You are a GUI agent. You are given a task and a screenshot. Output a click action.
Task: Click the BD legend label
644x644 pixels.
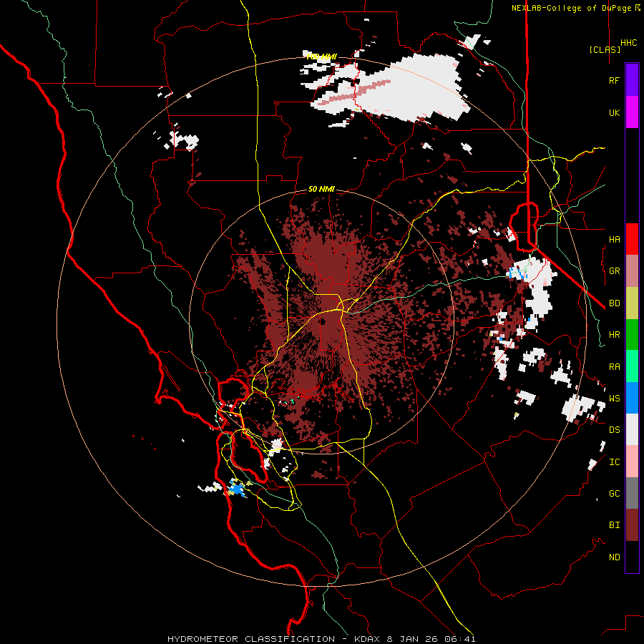(614, 303)
